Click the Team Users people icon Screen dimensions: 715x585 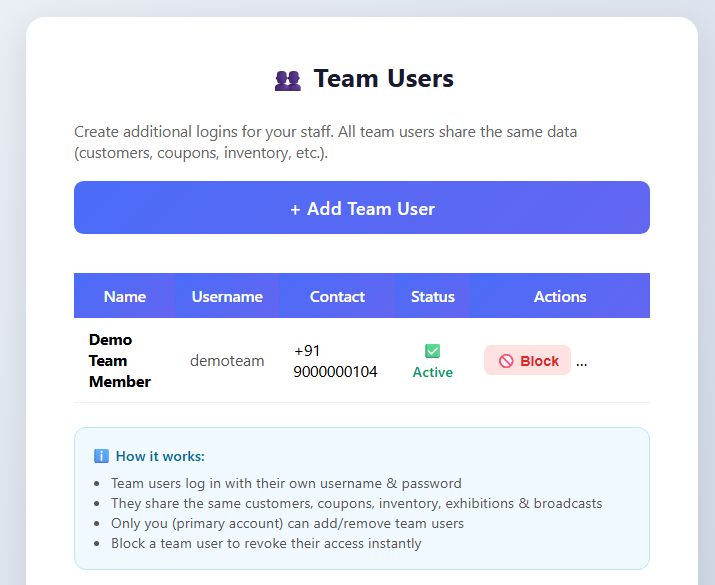tap(288, 80)
